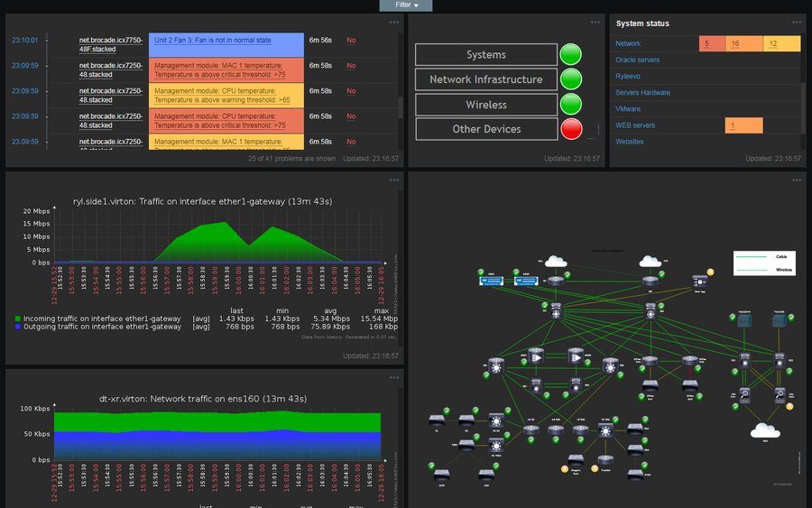
Task: Click the second blue rack device on the map
Action: click(x=526, y=282)
